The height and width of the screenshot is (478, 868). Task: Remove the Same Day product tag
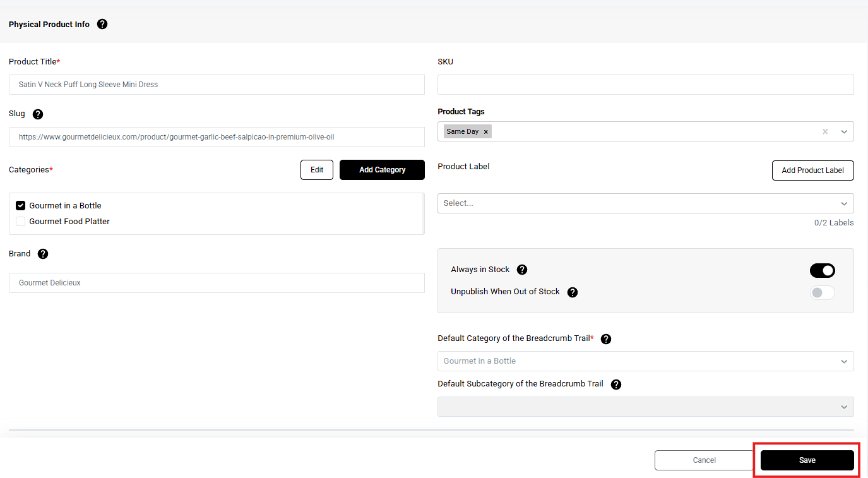click(x=485, y=132)
